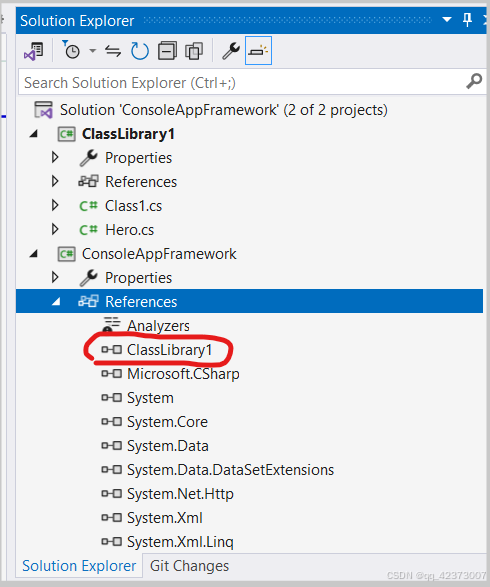Toggle the Show All Files icon

coord(194,51)
